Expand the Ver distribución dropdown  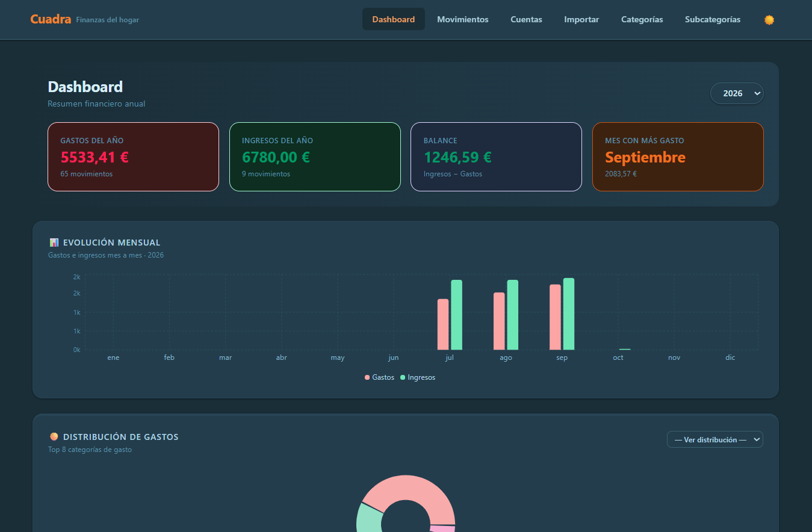coord(714,439)
